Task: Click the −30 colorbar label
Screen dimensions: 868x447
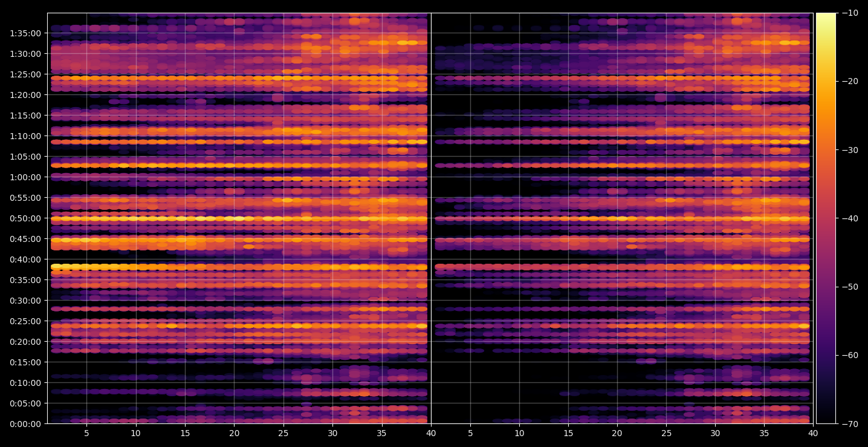Action: click(850, 150)
